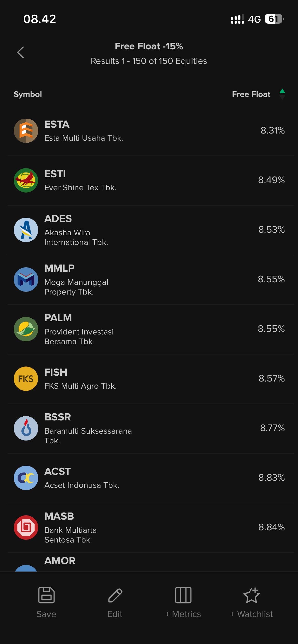
Task: Tap the BSSR flame logo
Action: click(x=26, y=428)
